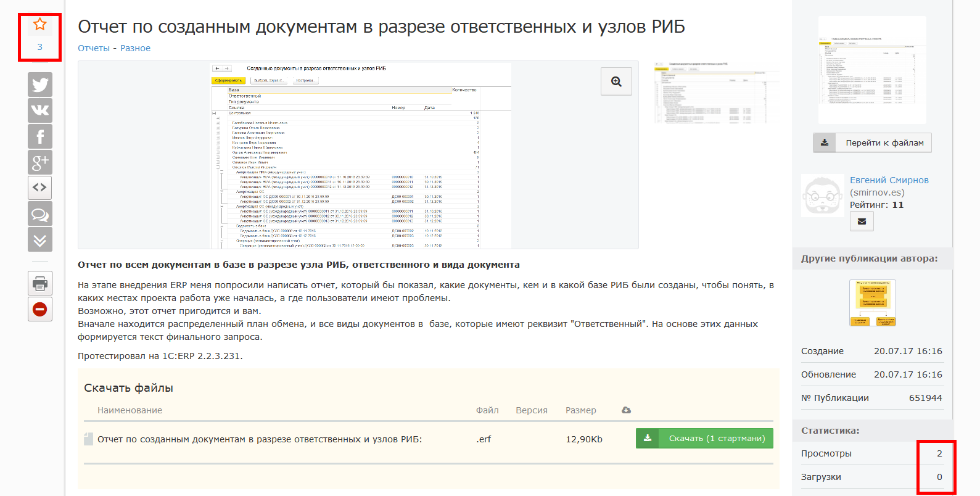
Task: Click the Перейти к файлам button
Action: 872,143
